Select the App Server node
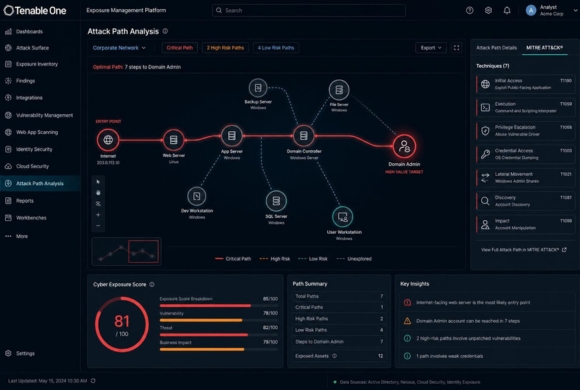Image resolution: width=580 pixels, height=390 pixels. [x=232, y=136]
